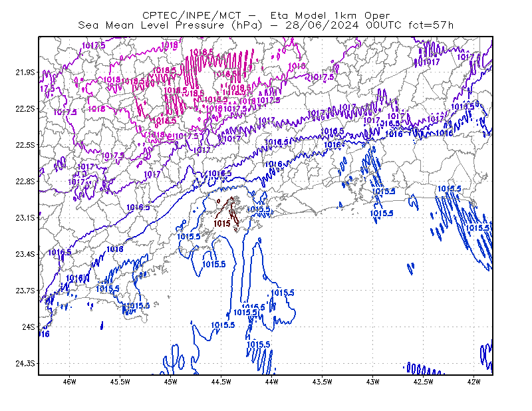Click the 22.8S latitude axis label

pos(25,182)
